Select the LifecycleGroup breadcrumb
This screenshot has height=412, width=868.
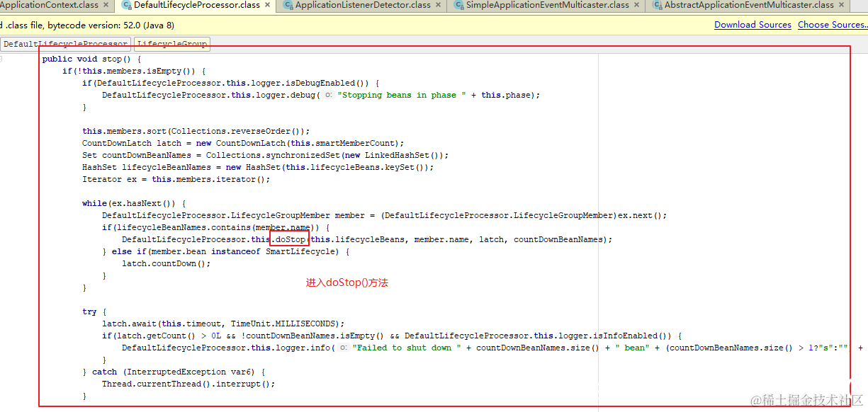tap(172, 44)
